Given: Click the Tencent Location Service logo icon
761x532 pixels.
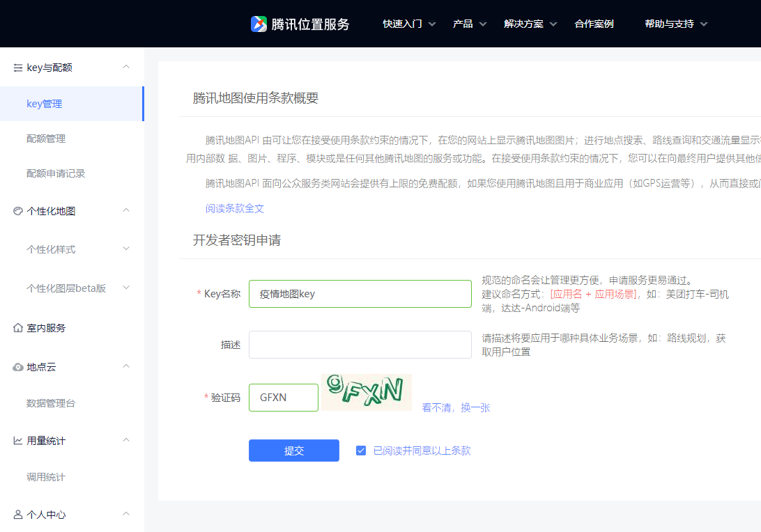Looking at the screenshot, I should pyautogui.click(x=259, y=24).
